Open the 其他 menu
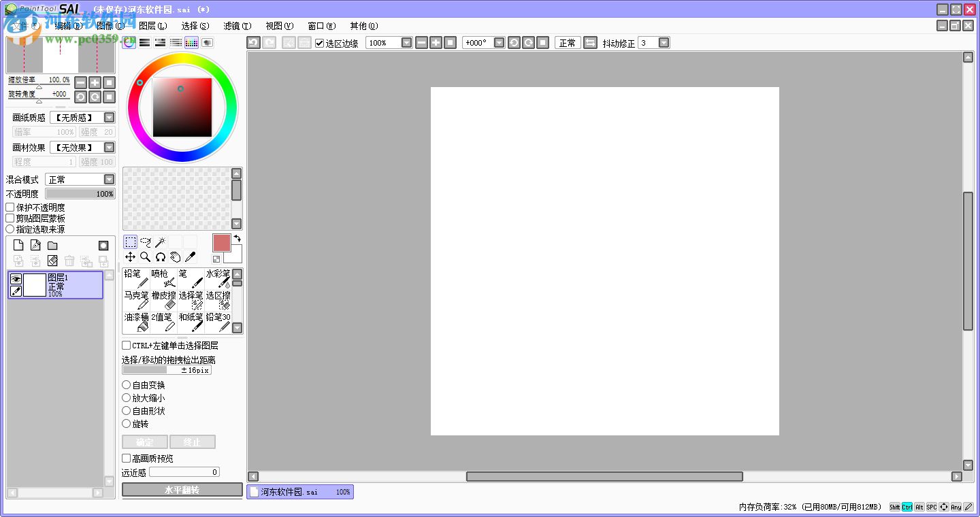The width and height of the screenshot is (980, 517). pos(364,26)
